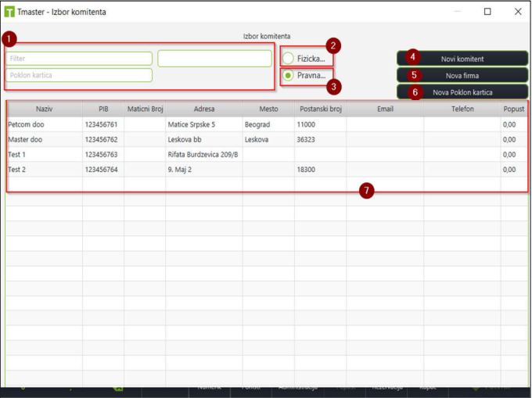Sort by the Naziv column header

pyautogui.click(x=44, y=109)
